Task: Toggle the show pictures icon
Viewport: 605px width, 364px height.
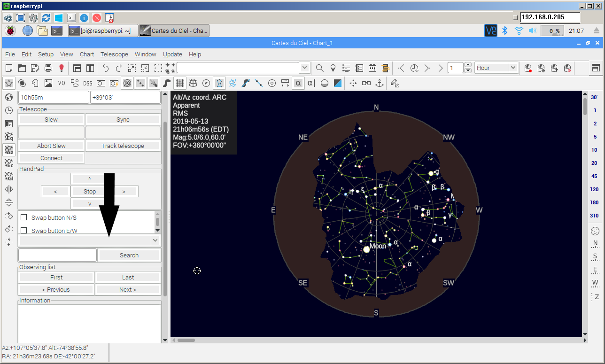Action: (48, 83)
